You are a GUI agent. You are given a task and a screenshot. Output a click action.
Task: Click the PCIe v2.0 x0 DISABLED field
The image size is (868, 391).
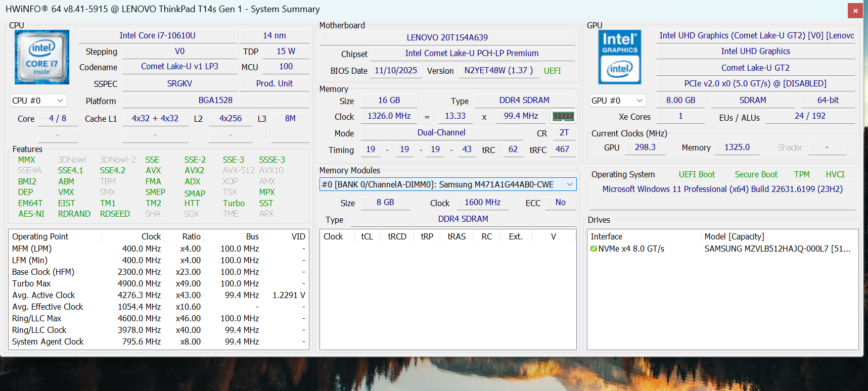[756, 83]
